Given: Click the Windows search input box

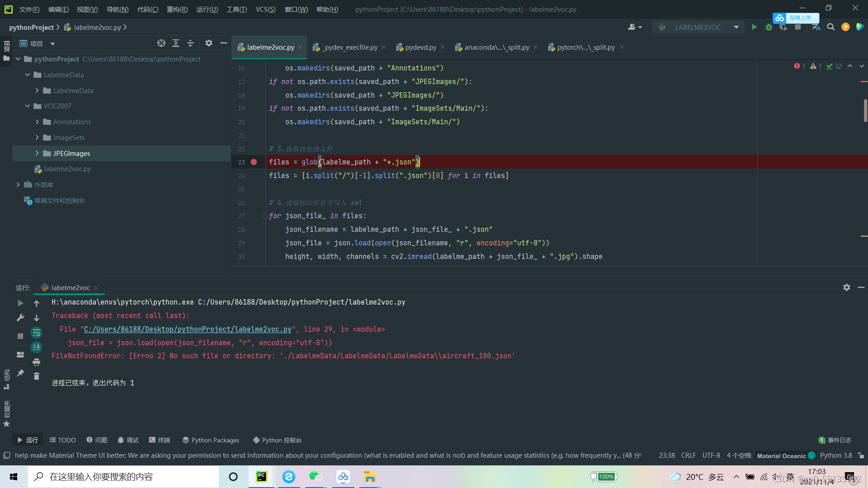Looking at the screenshot, I should pos(122,476).
